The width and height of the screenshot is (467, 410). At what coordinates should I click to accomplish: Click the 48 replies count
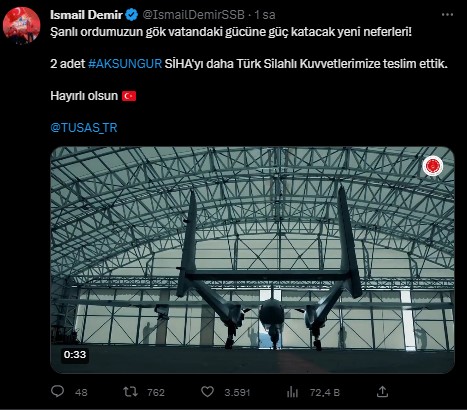[81, 392]
